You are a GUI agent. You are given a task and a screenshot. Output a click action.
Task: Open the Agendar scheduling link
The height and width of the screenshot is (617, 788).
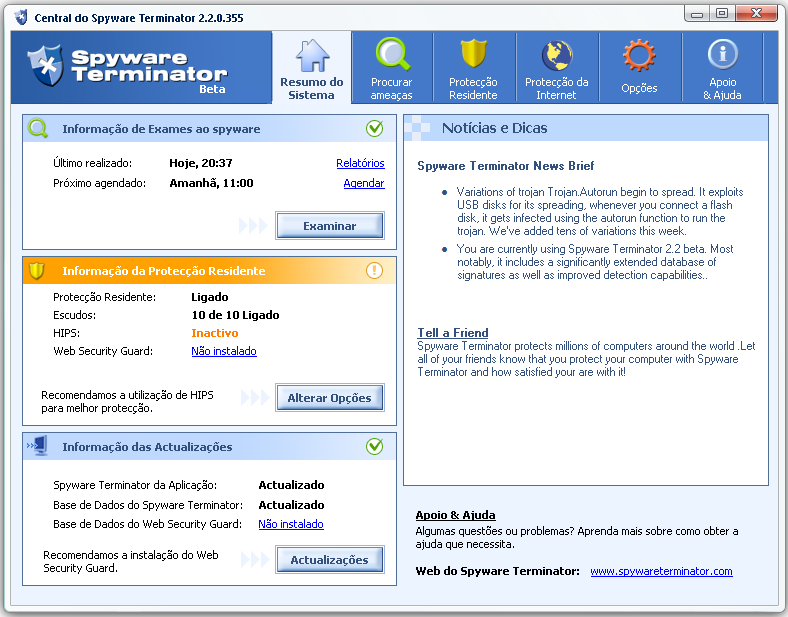tap(364, 183)
